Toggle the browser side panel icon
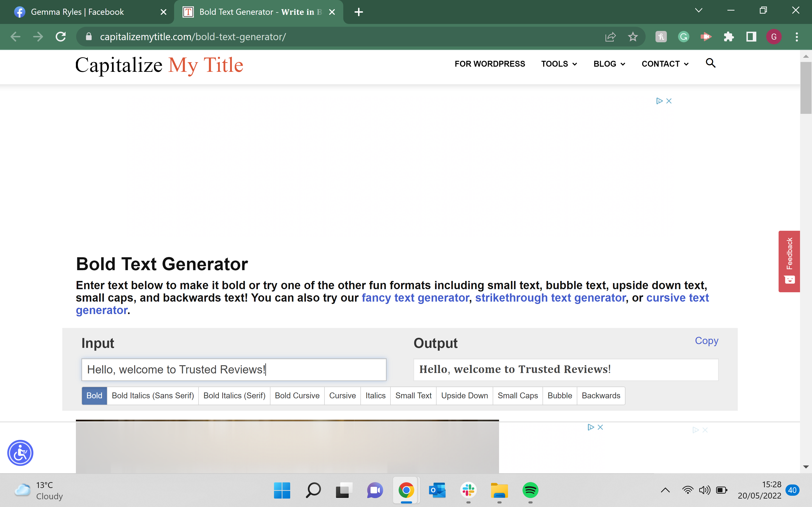Viewport: 812px width, 507px height. point(751,37)
